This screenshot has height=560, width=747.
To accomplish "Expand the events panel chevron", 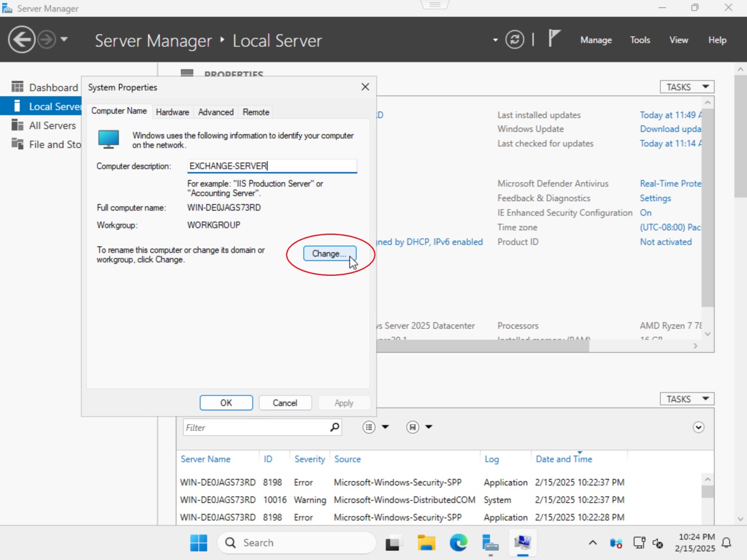I will coord(699,427).
